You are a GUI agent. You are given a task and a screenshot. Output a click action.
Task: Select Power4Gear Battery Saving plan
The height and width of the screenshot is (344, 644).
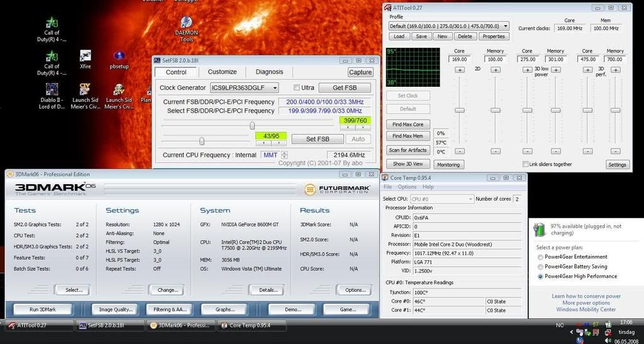(x=540, y=267)
